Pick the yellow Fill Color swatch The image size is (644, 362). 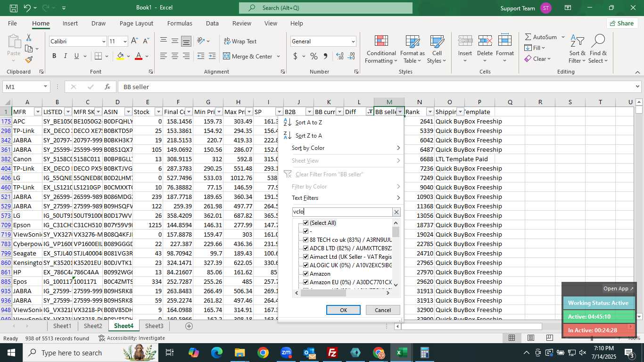(x=120, y=56)
